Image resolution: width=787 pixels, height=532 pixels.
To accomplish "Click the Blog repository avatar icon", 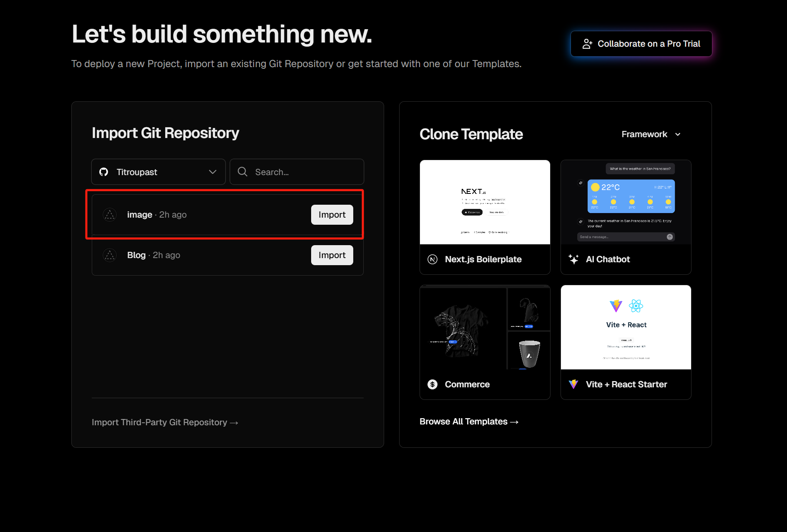I will point(110,255).
